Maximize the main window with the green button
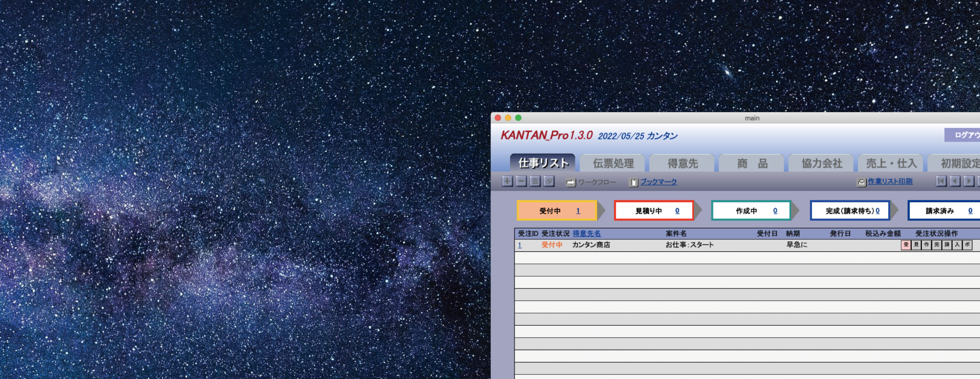Image resolution: width=980 pixels, height=379 pixels. click(x=518, y=118)
